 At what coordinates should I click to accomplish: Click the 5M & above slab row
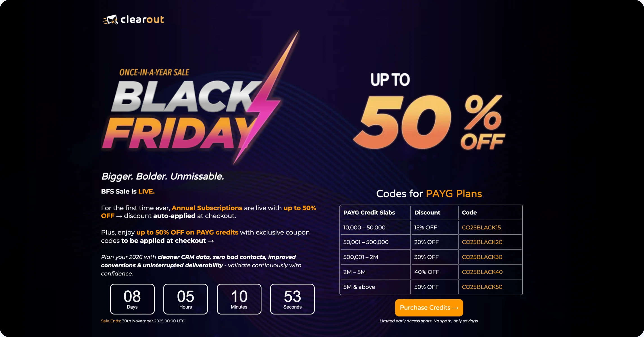pos(359,287)
